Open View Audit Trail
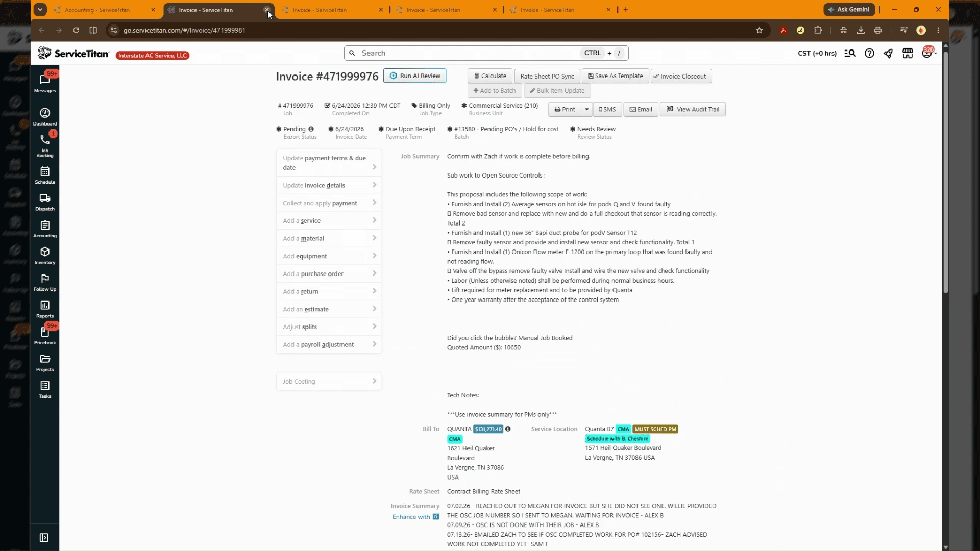The width and height of the screenshot is (980, 551). [x=693, y=109]
